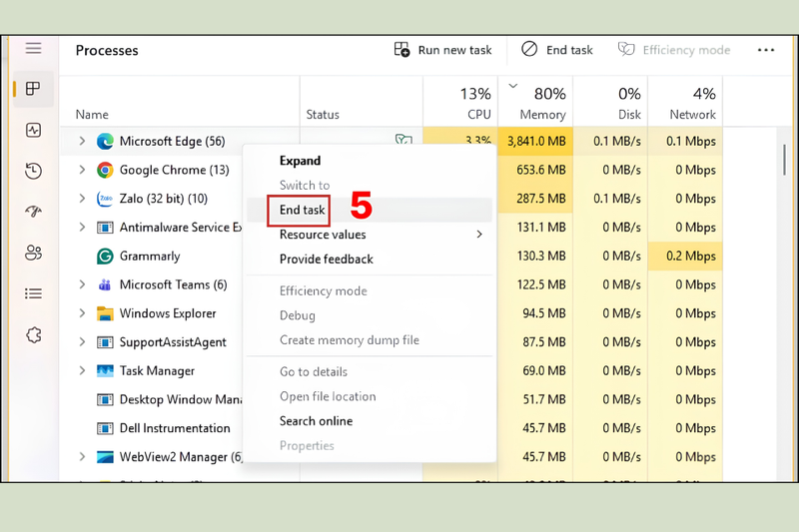799x532 pixels.
Task: Click the Google Chrome app icon
Action: [105, 170]
